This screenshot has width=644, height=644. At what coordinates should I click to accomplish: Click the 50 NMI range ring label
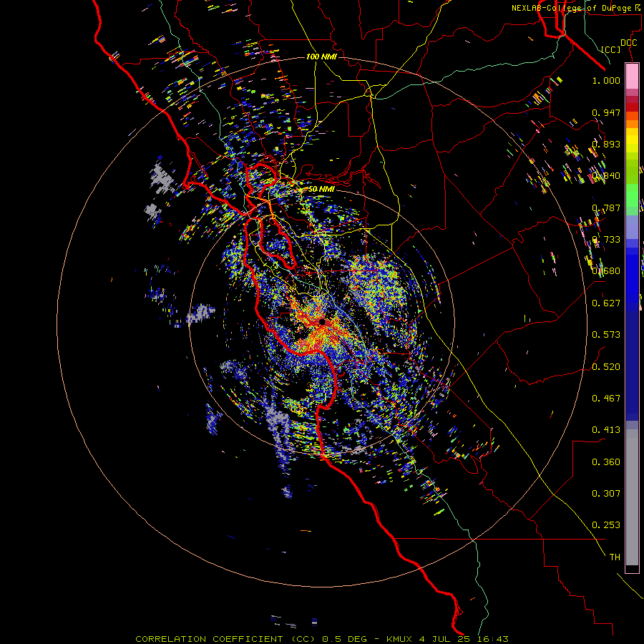(321, 189)
